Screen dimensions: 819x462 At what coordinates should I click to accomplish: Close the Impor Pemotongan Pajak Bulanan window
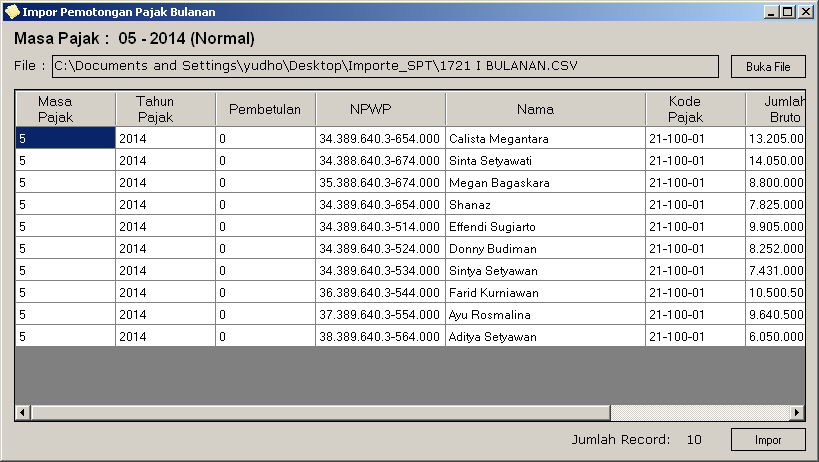click(x=805, y=11)
